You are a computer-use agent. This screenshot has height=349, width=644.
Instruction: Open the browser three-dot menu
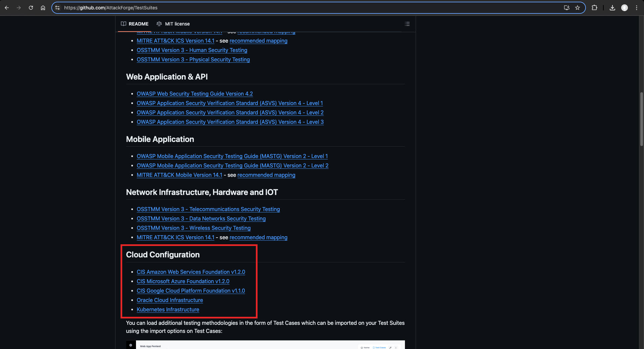637,8
